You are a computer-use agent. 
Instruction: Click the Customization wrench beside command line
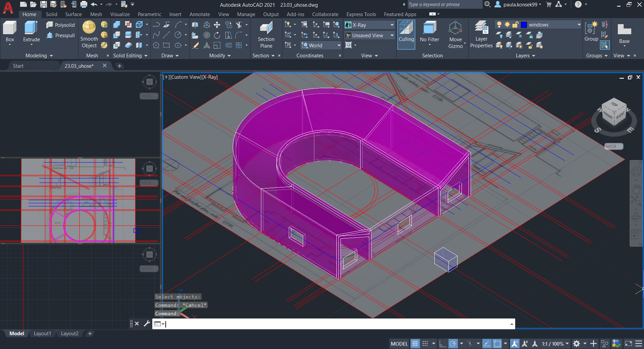click(x=147, y=324)
